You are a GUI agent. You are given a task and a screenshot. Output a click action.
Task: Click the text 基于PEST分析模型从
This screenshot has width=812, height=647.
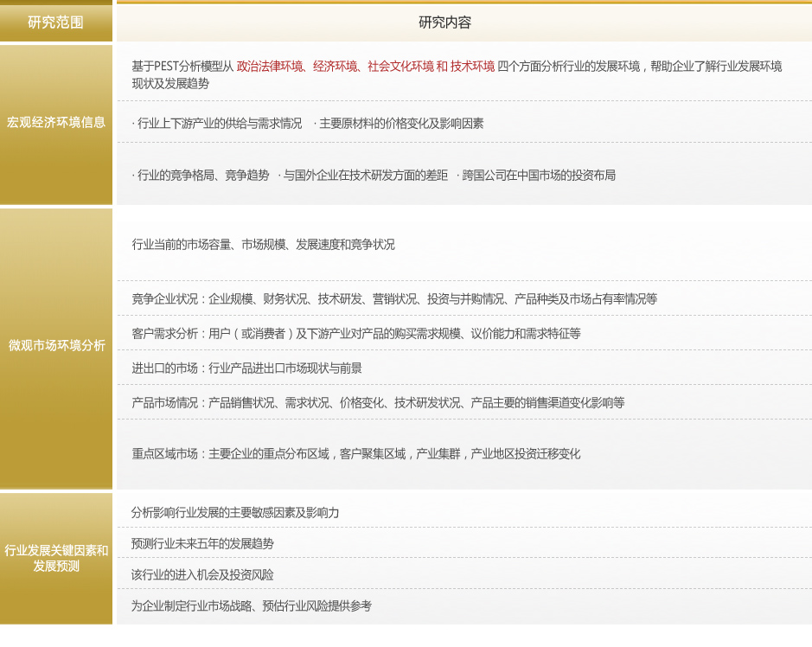click(182, 67)
